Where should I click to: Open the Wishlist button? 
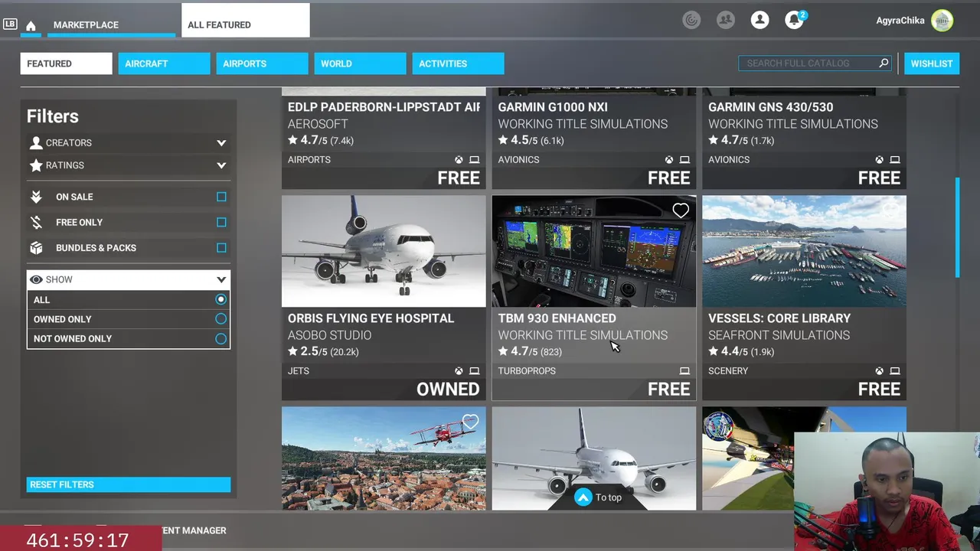click(932, 64)
